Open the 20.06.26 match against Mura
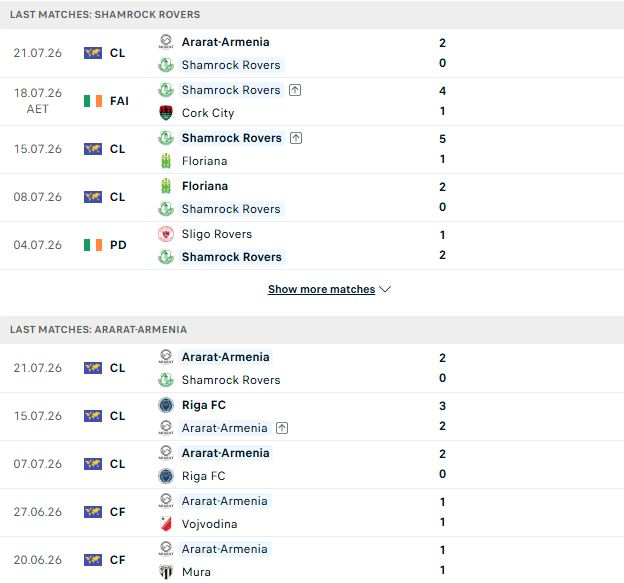624x583 pixels. pos(312,560)
